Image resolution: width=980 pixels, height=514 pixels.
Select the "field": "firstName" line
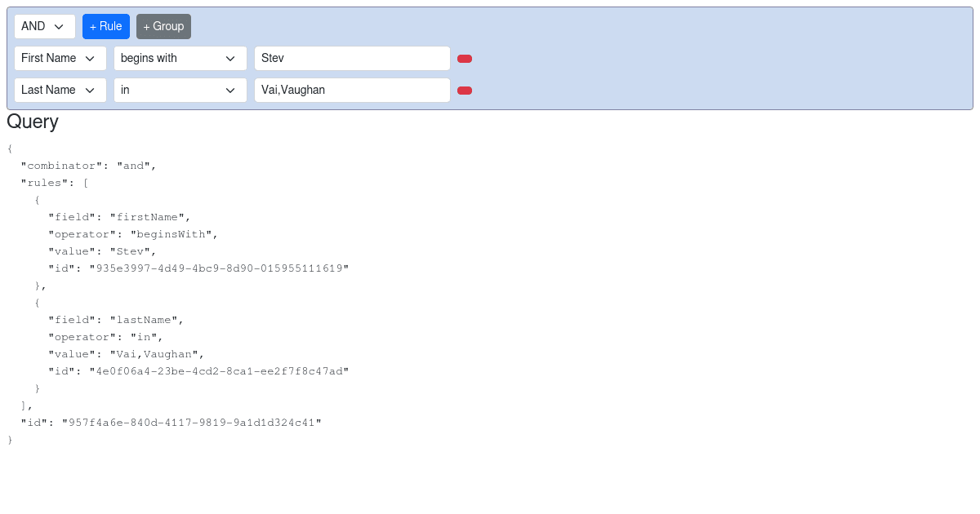click(119, 217)
